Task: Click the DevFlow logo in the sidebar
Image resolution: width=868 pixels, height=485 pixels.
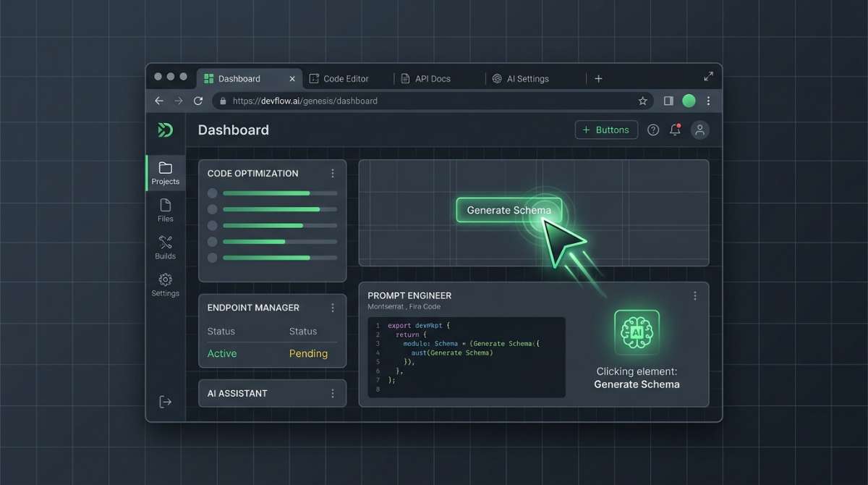Action: [165, 130]
